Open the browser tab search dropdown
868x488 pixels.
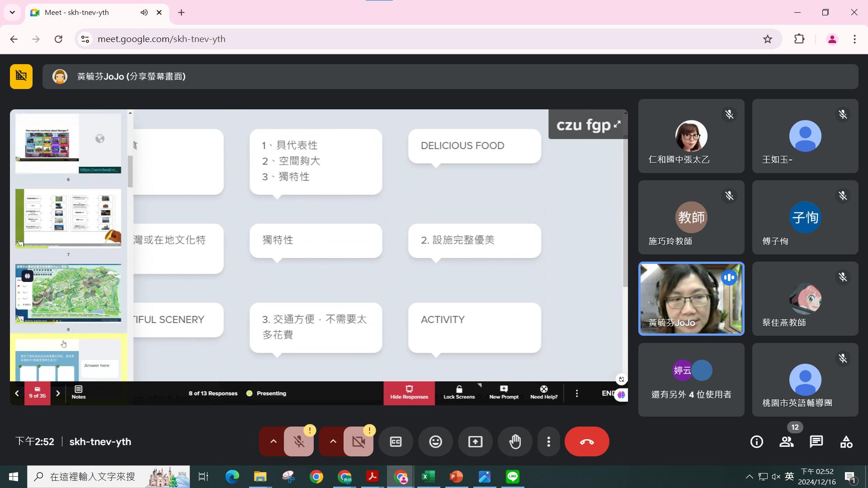pyautogui.click(x=12, y=13)
